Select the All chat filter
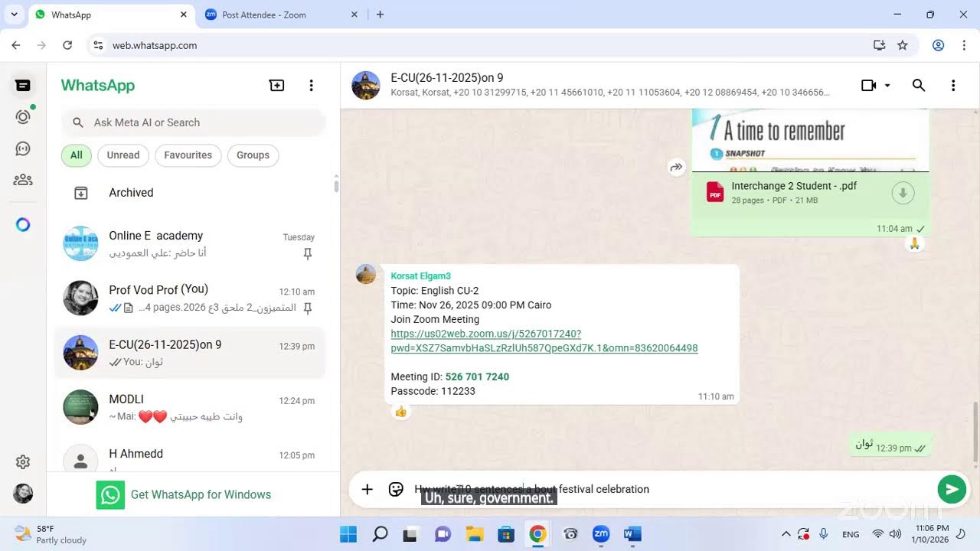Viewport: 980px width, 551px height. pos(77,155)
